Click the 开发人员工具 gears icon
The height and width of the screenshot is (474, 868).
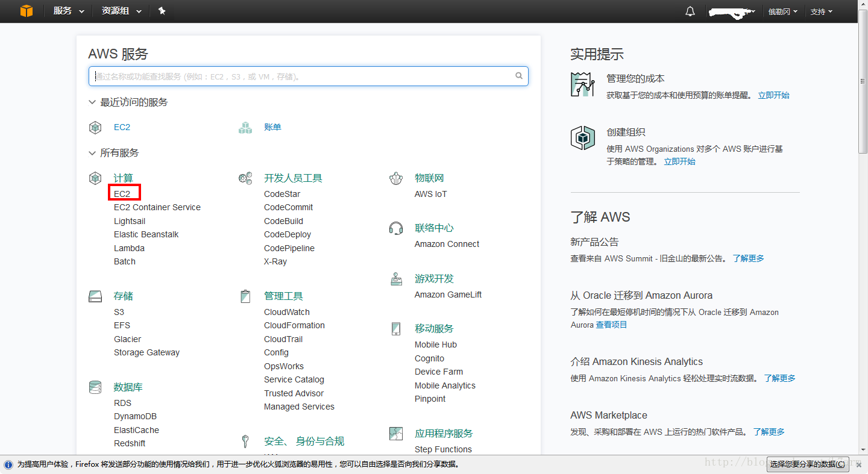[245, 178]
